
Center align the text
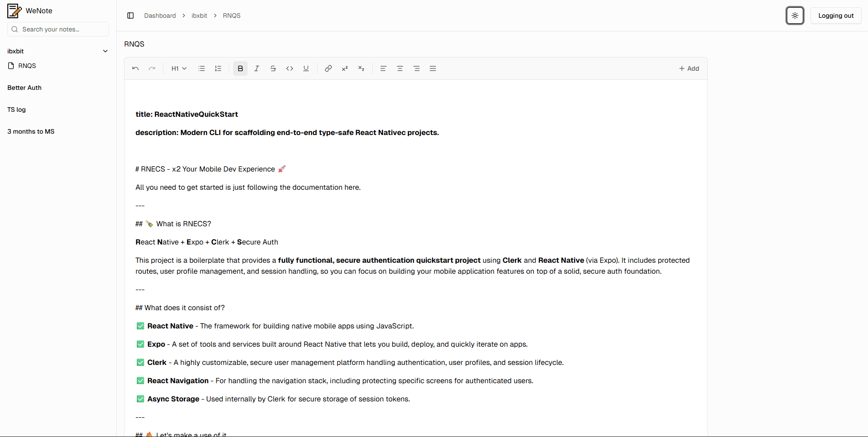pyautogui.click(x=400, y=68)
